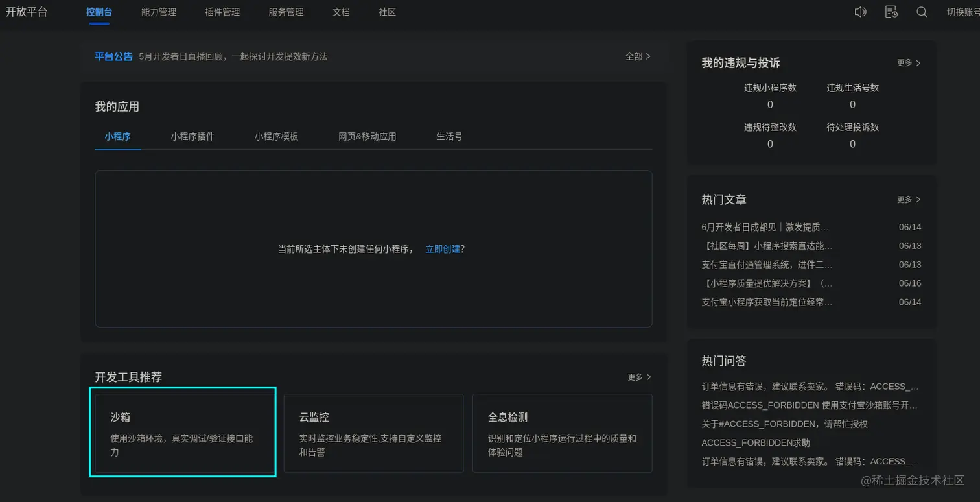
Task: Open 服务管理 menu item
Action: tap(286, 12)
